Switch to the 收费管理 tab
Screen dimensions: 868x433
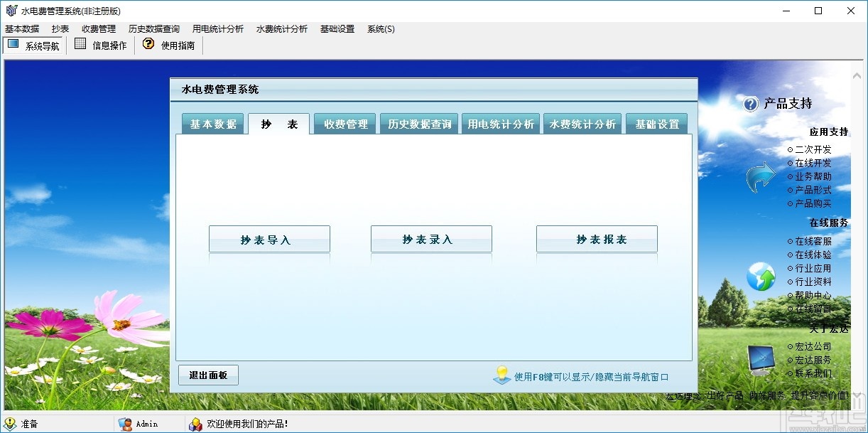point(344,122)
